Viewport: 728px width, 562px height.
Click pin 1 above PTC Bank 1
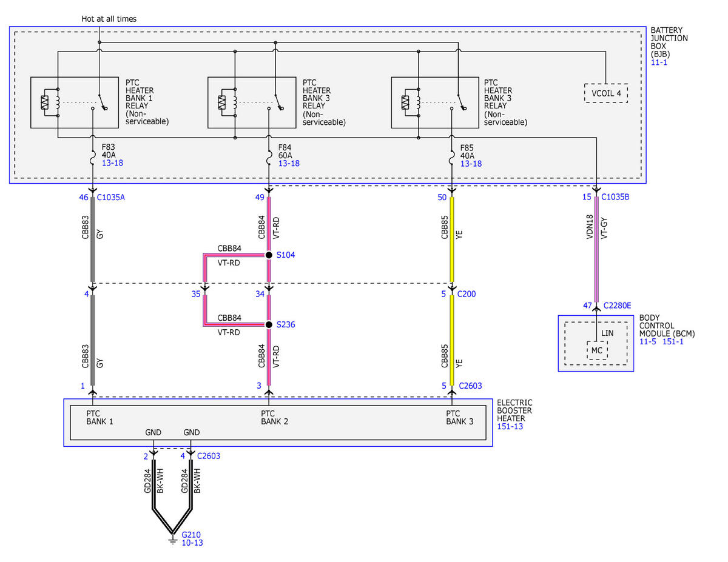tap(83, 386)
